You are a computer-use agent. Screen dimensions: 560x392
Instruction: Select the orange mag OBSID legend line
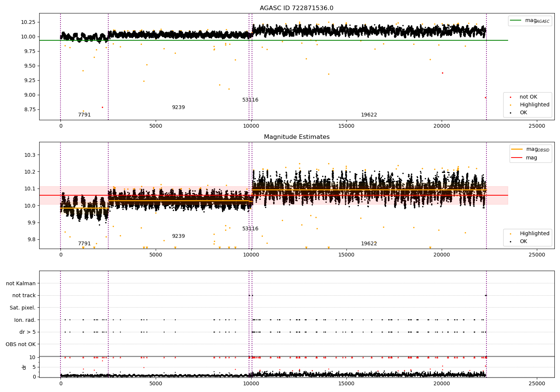click(517, 149)
